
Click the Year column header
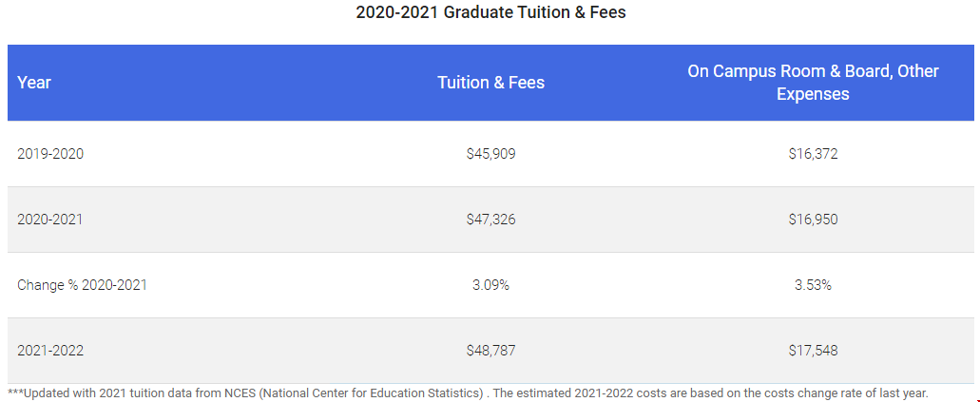pos(34,83)
